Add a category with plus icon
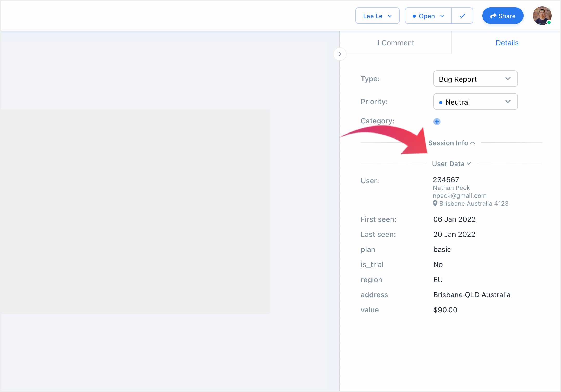The image size is (561, 392). [x=437, y=122]
